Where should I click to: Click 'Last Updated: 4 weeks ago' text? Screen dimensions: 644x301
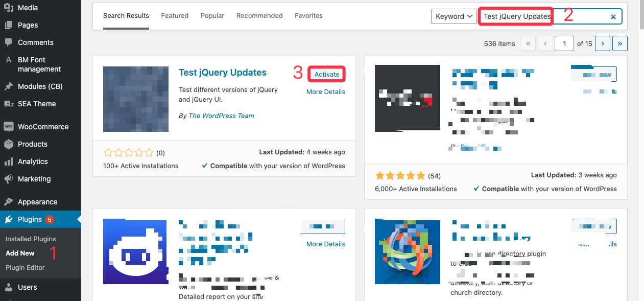coord(302,152)
